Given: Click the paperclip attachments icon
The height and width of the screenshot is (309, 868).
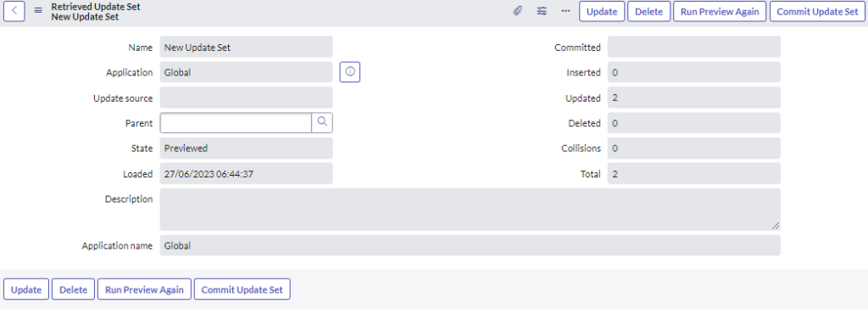Looking at the screenshot, I should point(518,11).
